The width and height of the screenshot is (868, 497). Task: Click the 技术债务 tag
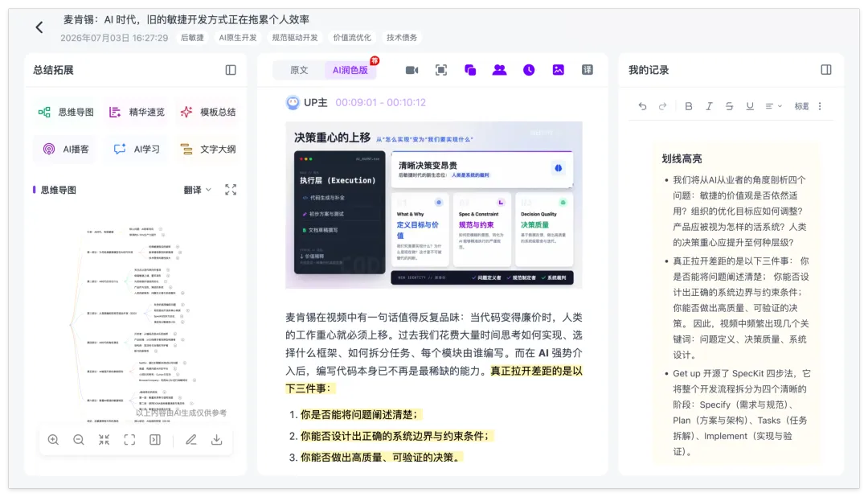coord(402,38)
